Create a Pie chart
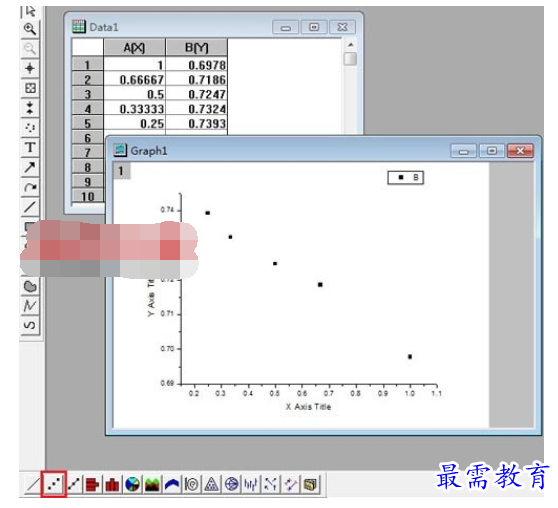This screenshot has width=558, height=508. pyautogui.click(x=132, y=485)
